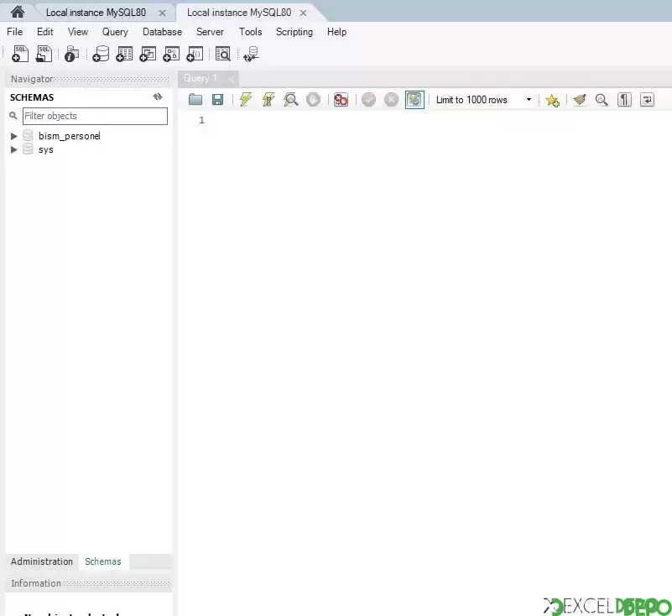
Task: Toggle continue-on-error execution icon
Action: pyautogui.click(x=341, y=100)
